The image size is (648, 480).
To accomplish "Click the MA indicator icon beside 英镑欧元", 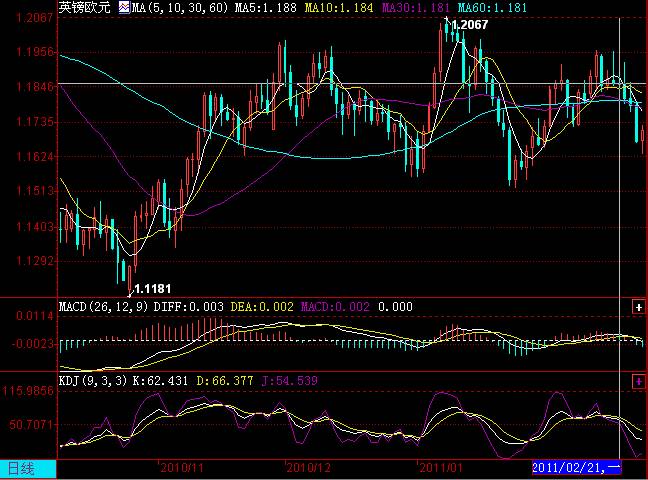I will [124, 7].
